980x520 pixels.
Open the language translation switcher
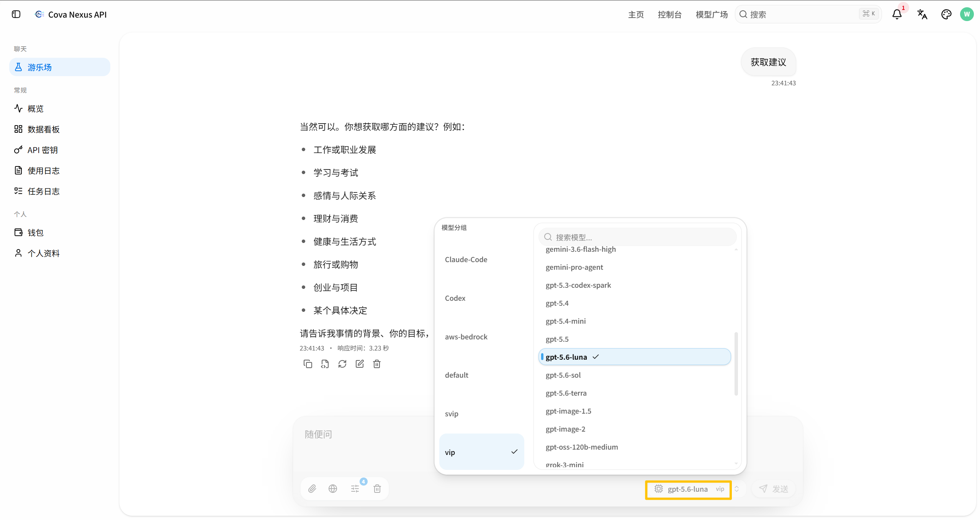coord(922,15)
